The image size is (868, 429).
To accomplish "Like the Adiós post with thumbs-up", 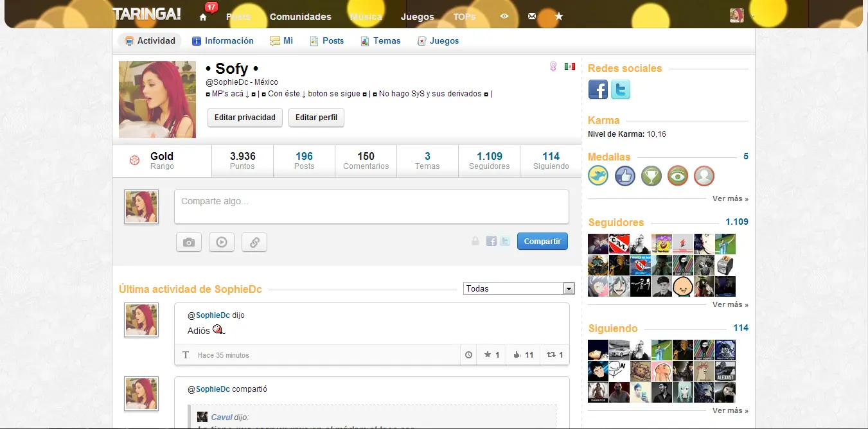I will point(524,355).
